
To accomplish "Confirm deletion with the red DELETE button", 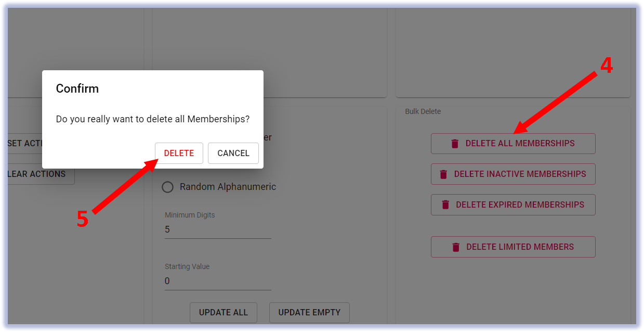I will point(179,153).
